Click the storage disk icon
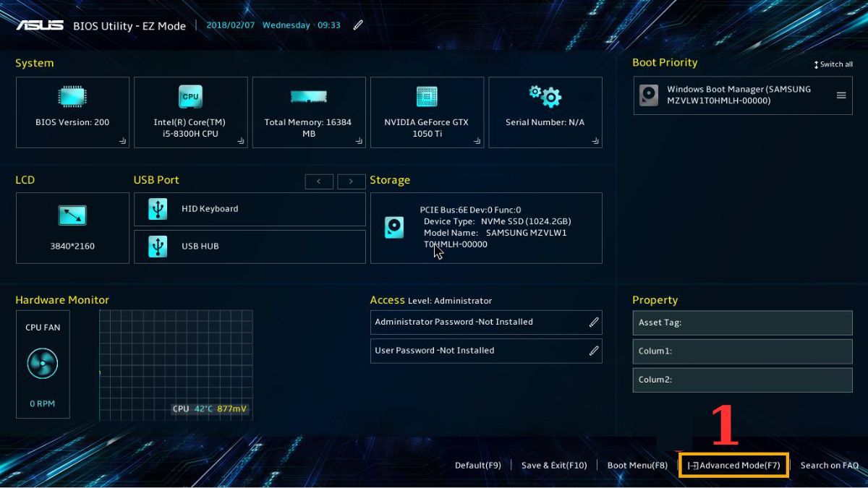The image size is (868, 488). point(394,228)
